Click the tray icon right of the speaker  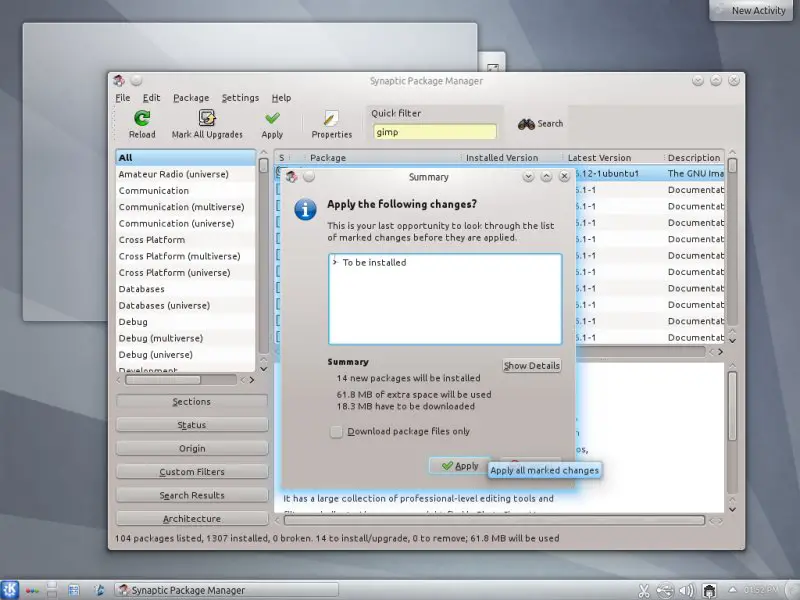coord(709,590)
